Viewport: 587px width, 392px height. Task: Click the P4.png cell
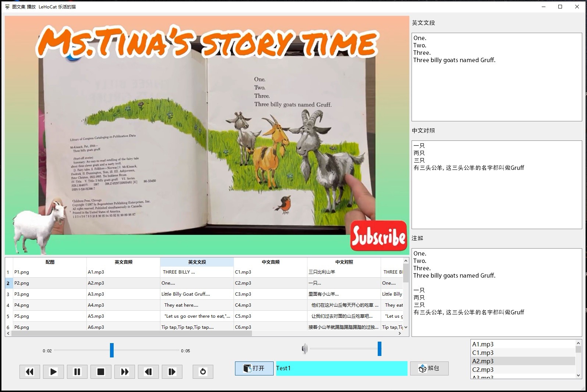pos(50,305)
